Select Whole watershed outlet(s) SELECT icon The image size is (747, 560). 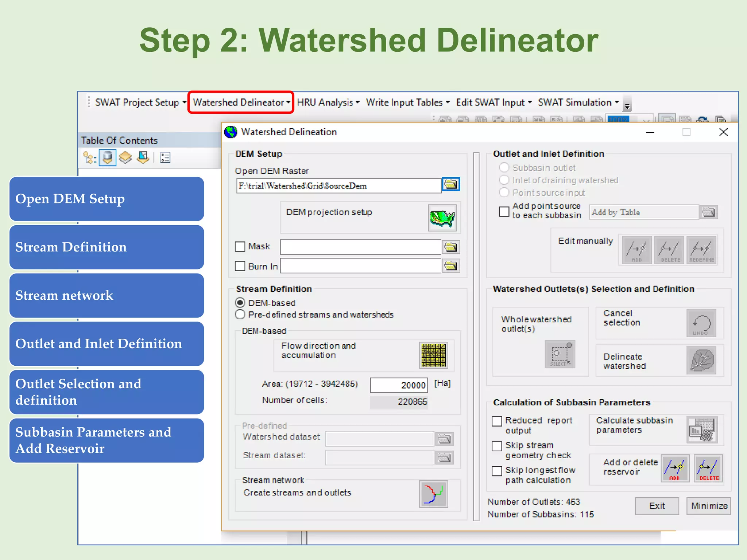click(560, 354)
